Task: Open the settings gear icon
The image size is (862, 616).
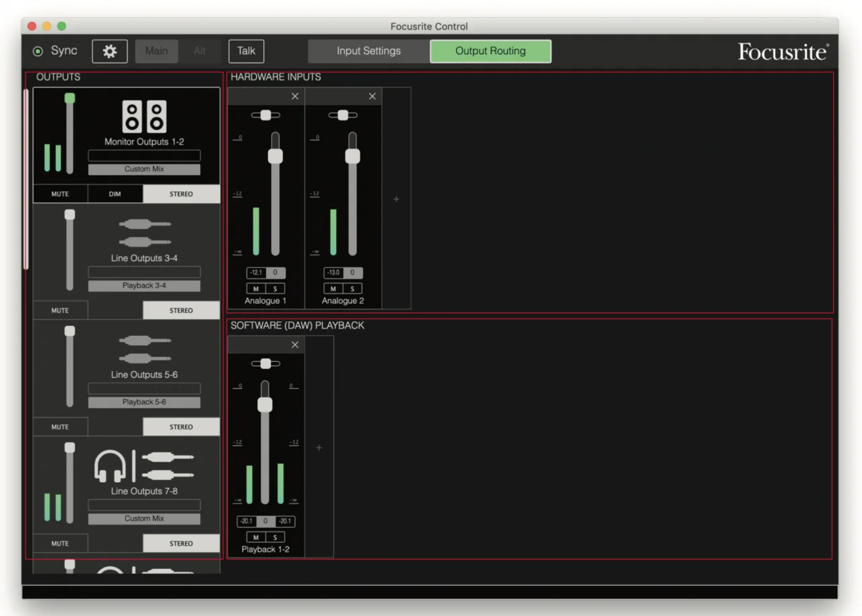Action: pos(110,51)
